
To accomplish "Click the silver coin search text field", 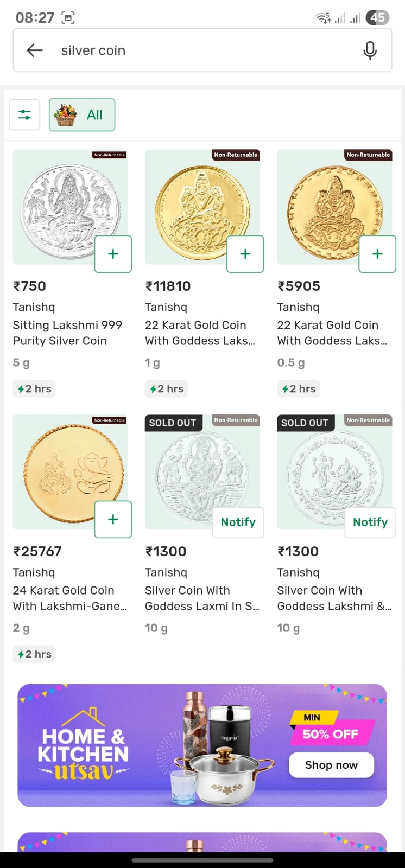I will 206,50.
